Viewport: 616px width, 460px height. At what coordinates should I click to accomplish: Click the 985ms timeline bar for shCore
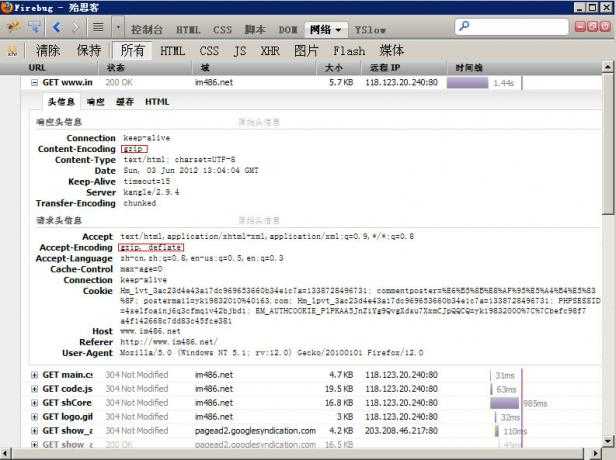point(504,403)
